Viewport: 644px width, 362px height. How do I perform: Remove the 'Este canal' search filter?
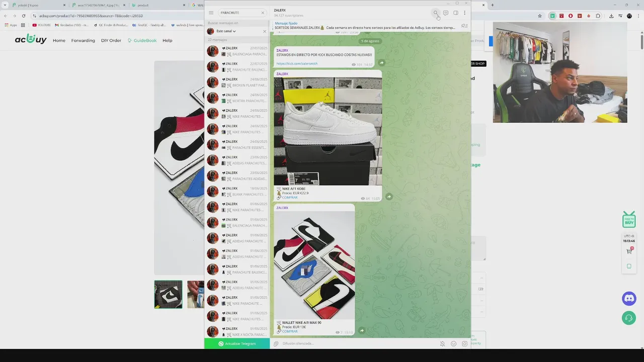[265, 31]
